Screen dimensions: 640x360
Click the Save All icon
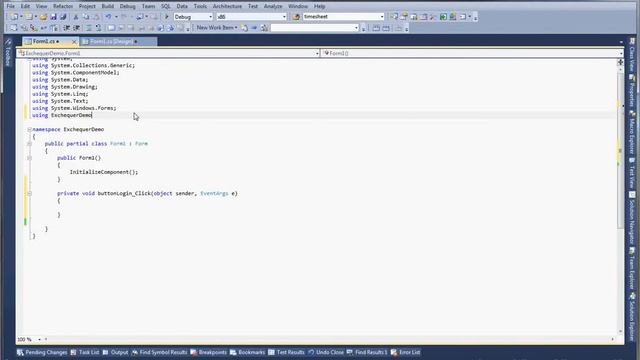point(63,17)
